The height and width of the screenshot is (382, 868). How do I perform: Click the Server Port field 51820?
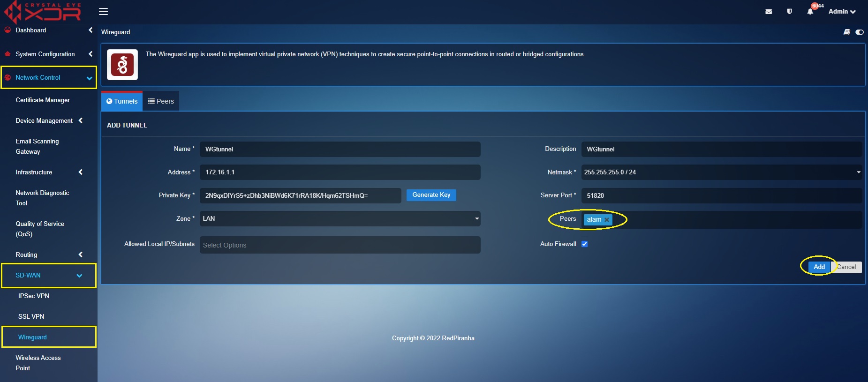coord(722,195)
